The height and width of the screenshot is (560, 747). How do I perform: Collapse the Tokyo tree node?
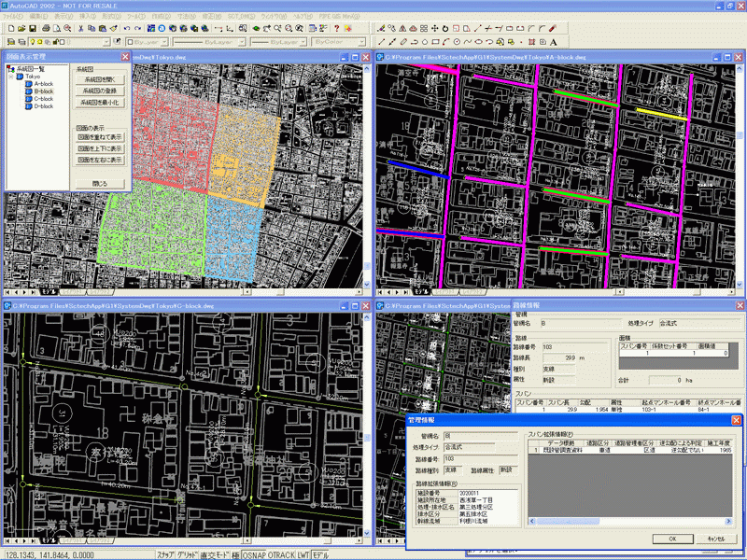point(11,77)
